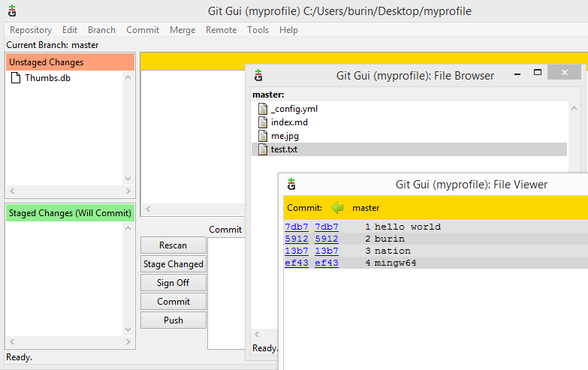Click the Unstaged Changes header bar

70,62
